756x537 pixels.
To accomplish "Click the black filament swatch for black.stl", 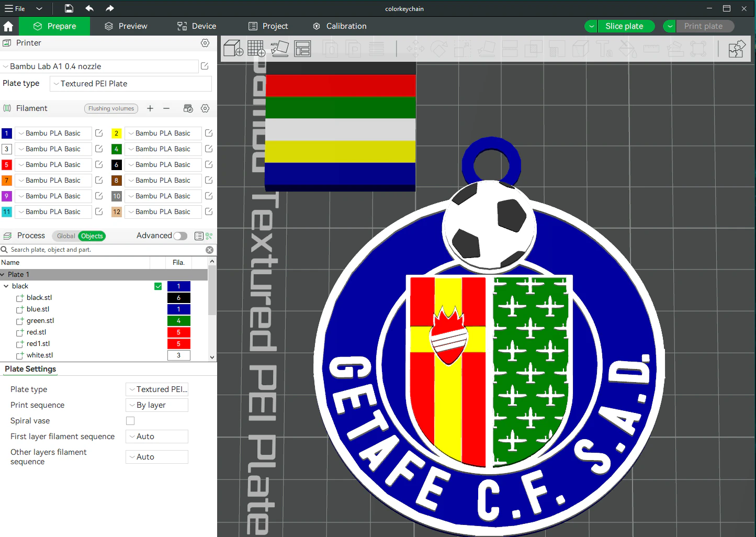I will (x=179, y=298).
